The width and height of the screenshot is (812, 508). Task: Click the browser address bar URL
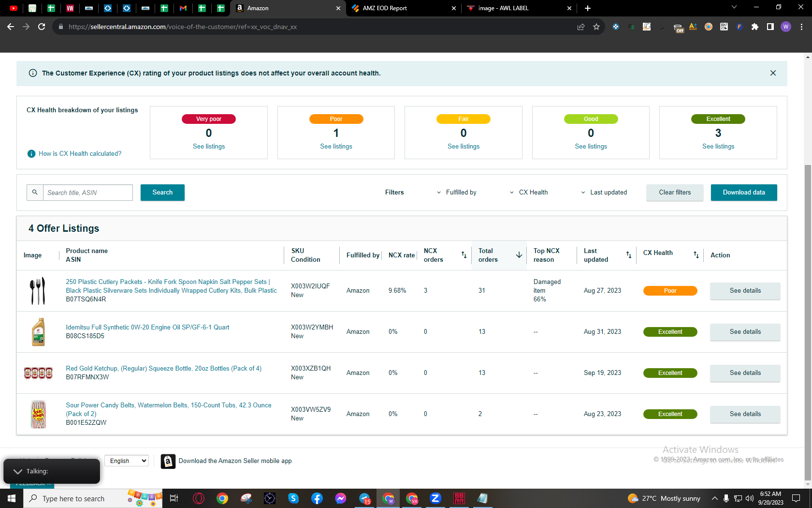coord(183,27)
